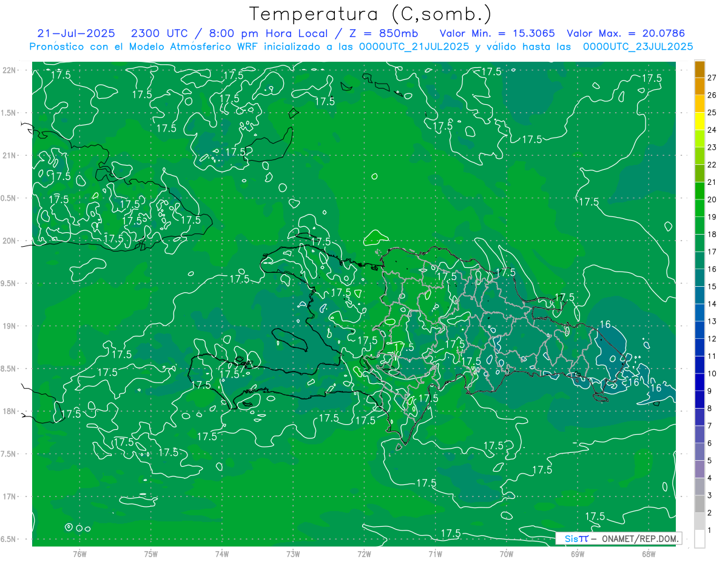Image resolution: width=728 pixels, height=562 pixels.
Task: Click the '72W' longitude axis label
Action: 364,554
